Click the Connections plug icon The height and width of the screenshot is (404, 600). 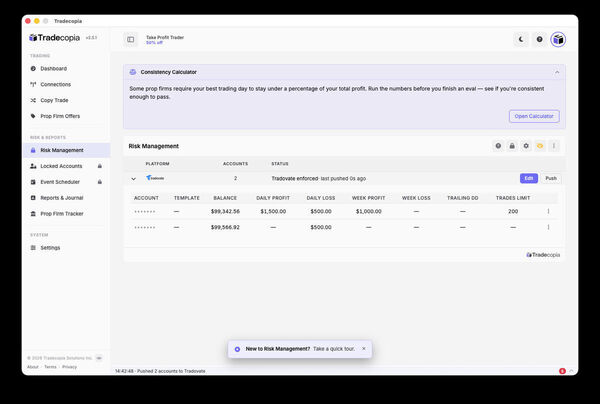pos(33,84)
